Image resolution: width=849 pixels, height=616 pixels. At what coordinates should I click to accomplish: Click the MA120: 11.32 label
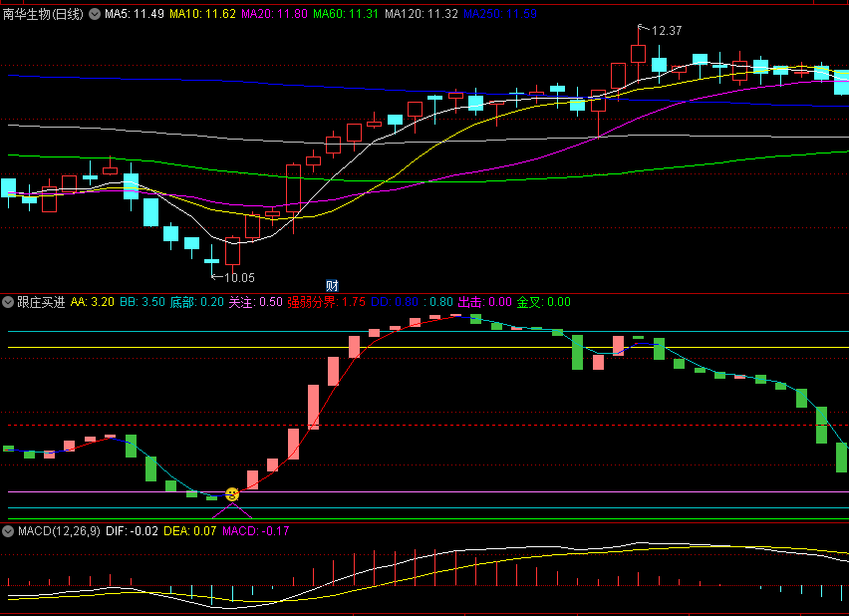(422, 14)
